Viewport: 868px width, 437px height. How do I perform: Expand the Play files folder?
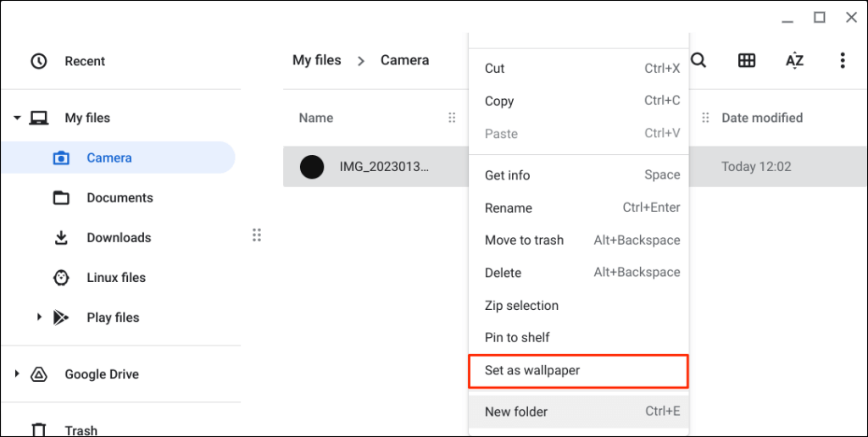coord(39,318)
